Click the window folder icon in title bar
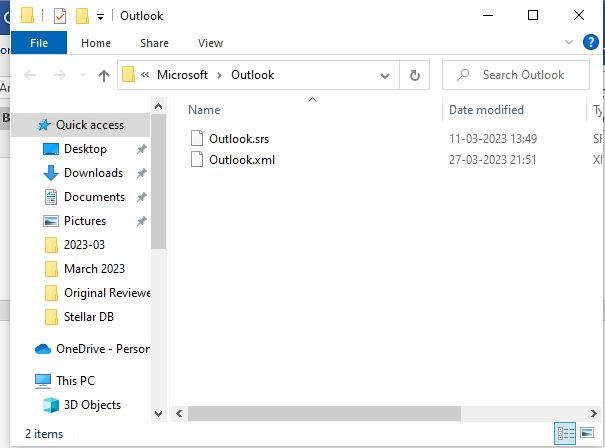 point(27,16)
